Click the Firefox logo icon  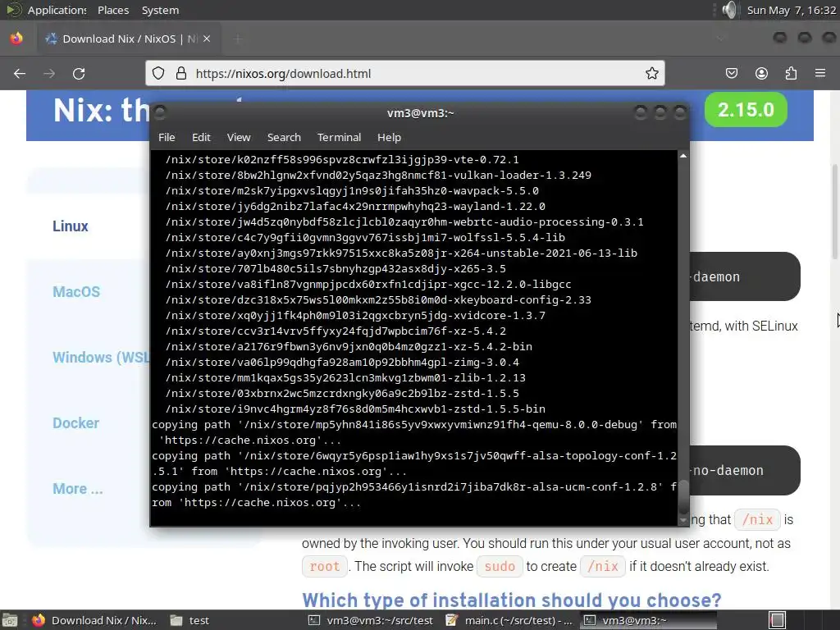[16, 39]
